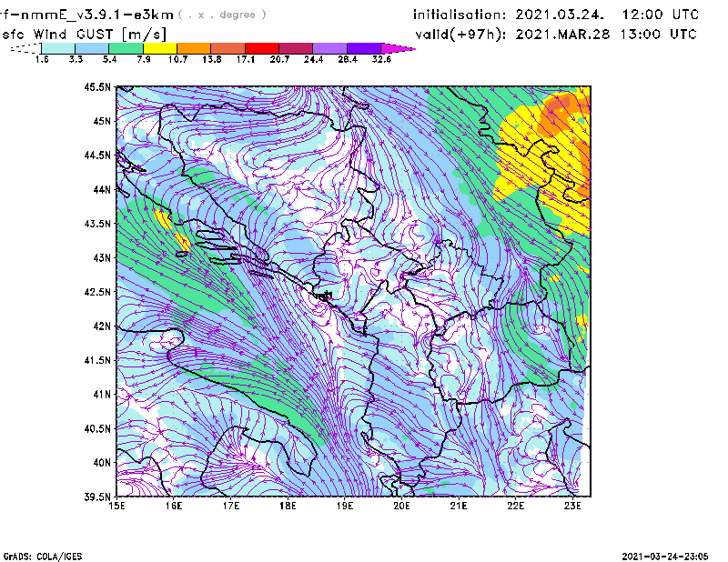Click the initialisation date "2021.03.24."
This screenshot has width=728, height=562.
[560, 15]
